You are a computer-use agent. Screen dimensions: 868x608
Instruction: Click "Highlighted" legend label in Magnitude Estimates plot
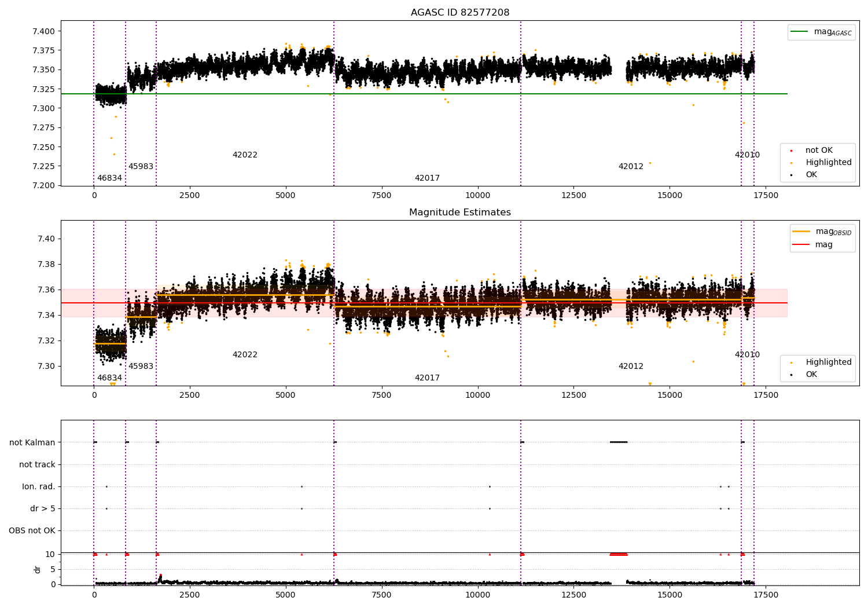pyautogui.click(x=829, y=362)
